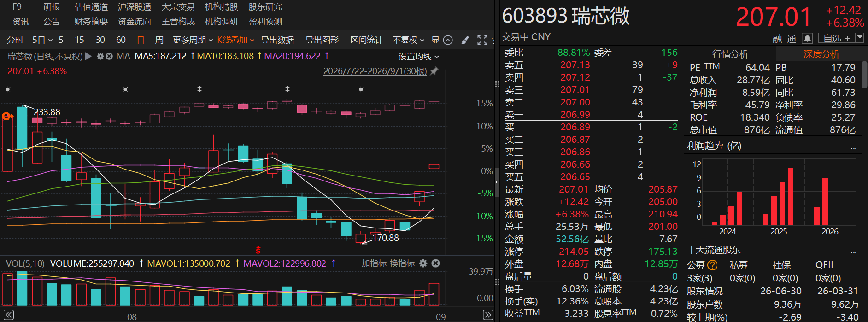This screenshot has width=868, height=322.
Task: Jump to latest data with double-right arrow
Action: [x=488, y=315]
